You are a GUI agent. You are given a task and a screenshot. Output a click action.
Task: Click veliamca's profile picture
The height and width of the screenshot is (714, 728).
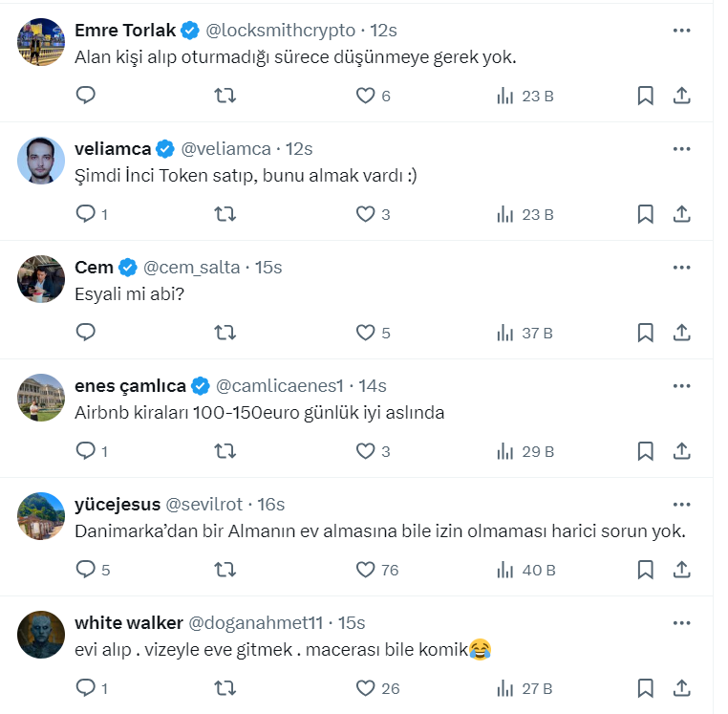[x=41, y=161]
